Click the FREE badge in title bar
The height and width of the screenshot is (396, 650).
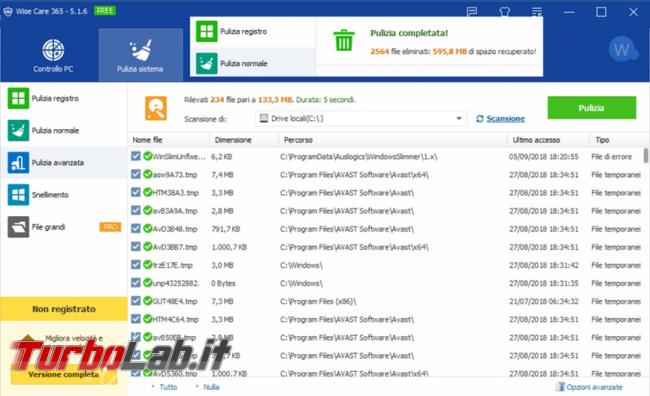tap(104, 11)
